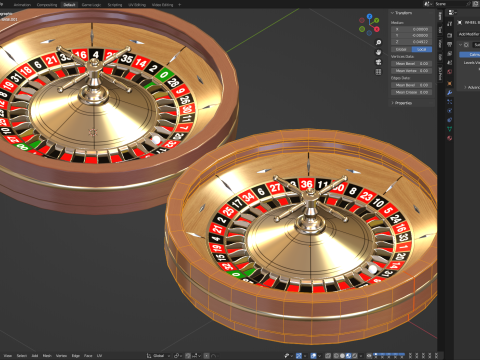480x360 pixels.
Task: Click the blue Z axis on the gizmo
Action: (x=369, y=16)
